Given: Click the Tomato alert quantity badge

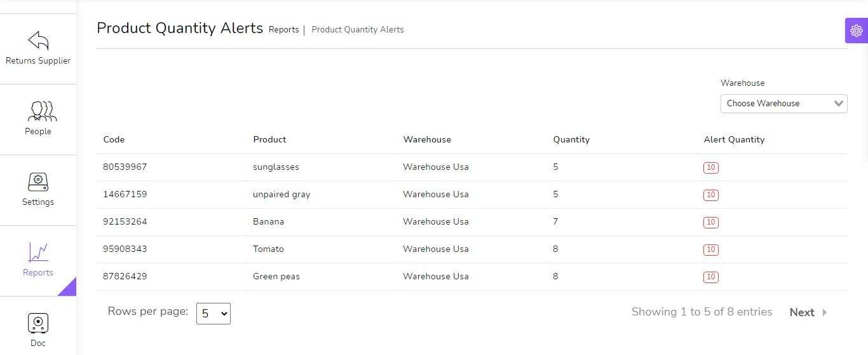Looking at the screenshot, I should click(710, 250).
